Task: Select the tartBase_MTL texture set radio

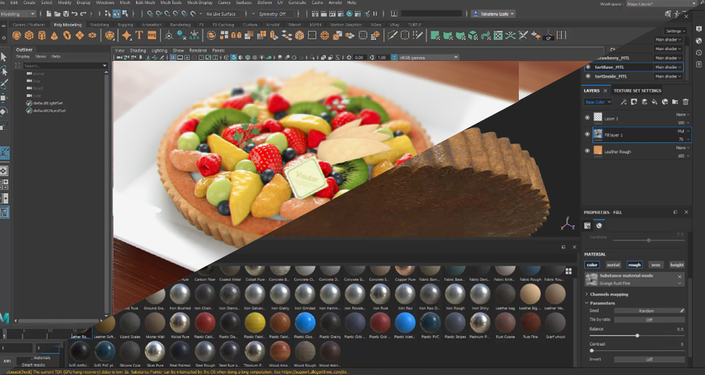Action: (588, 67)
